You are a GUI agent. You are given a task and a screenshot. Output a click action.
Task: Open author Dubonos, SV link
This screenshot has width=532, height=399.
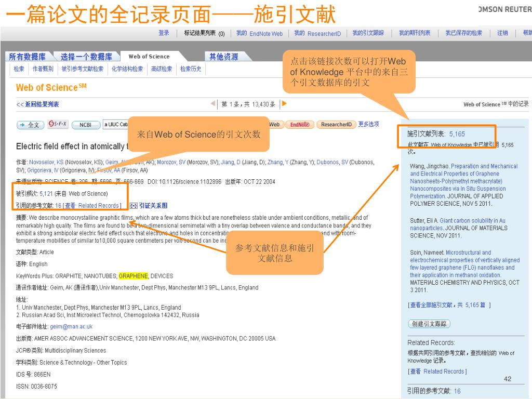[332, 162]
